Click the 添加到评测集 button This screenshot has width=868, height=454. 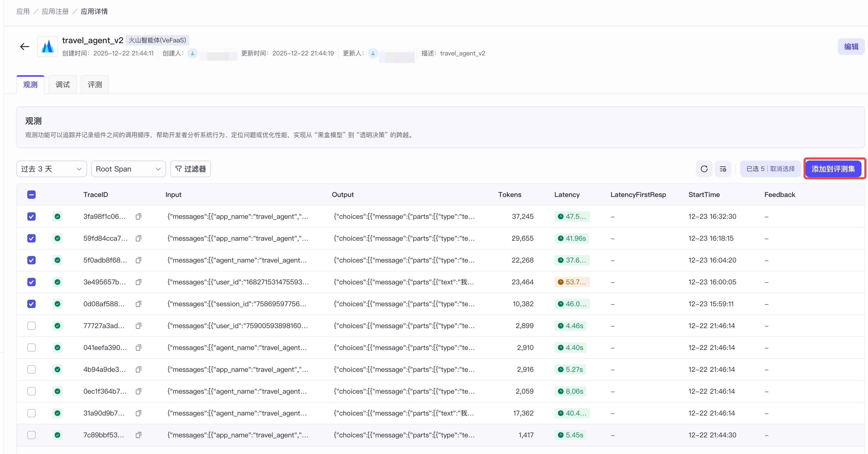(833, 169)
